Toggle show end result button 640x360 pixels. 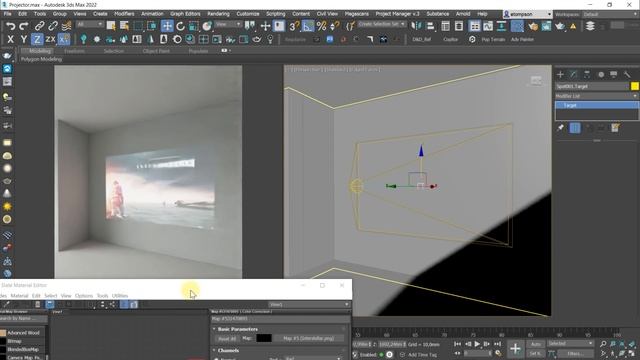(x=575, y=128)
